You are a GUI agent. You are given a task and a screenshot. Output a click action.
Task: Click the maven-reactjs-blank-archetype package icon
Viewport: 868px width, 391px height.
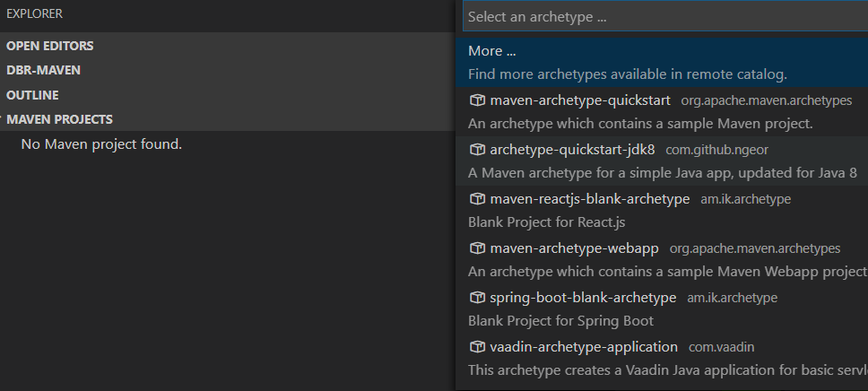[x=477, y=199]
